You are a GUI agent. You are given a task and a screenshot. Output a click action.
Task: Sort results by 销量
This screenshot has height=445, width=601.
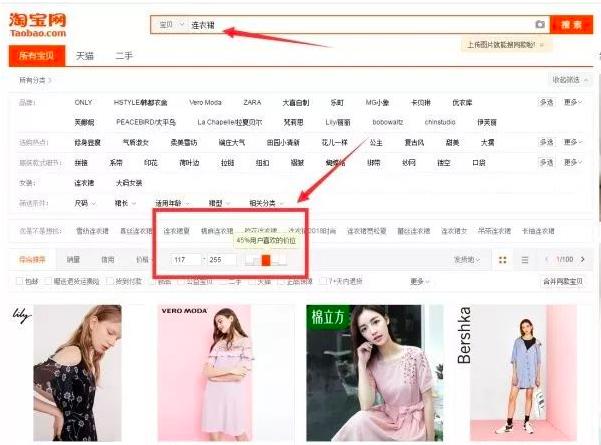(73, 260)
